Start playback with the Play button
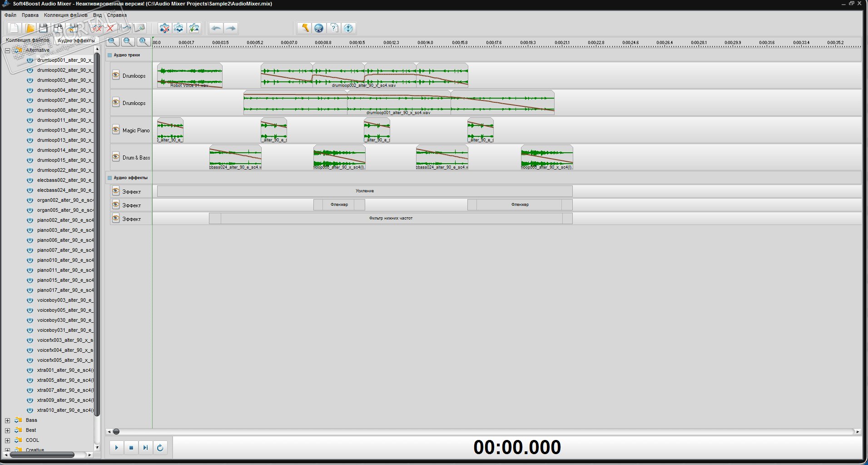The image size is (868, 465). point(117,448)
